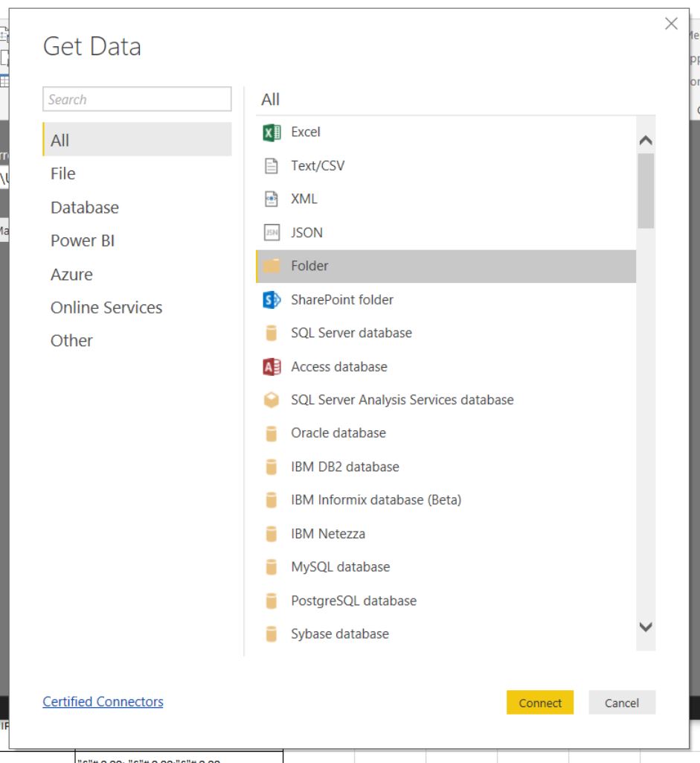This screenshot has width=700, height=763.
Task: Select the JSON connector icon
Action: click(272, 233)
